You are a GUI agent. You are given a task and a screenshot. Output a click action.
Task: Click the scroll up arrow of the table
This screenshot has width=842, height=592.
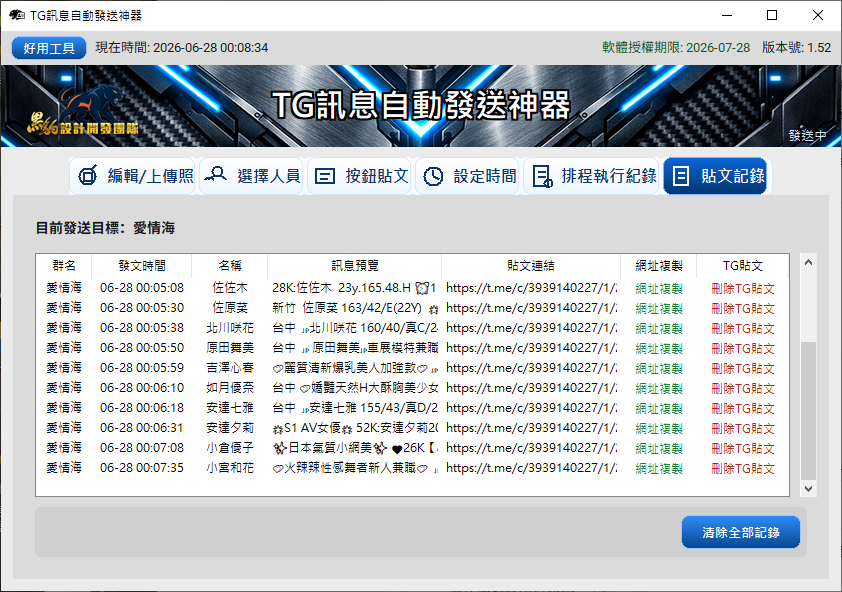pyautogui.click(x=808, y=262)
